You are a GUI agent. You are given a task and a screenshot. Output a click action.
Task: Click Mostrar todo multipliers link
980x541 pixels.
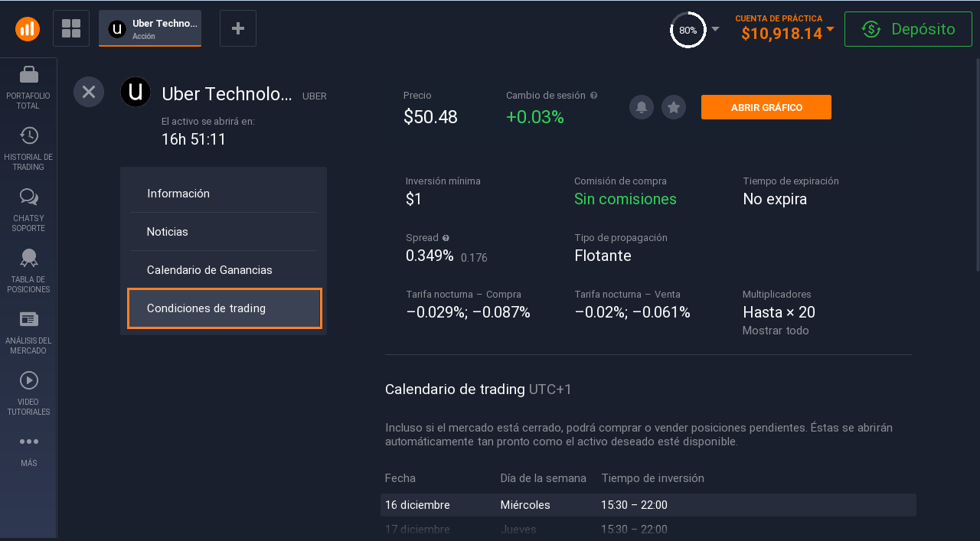click(x=776, y=331)
